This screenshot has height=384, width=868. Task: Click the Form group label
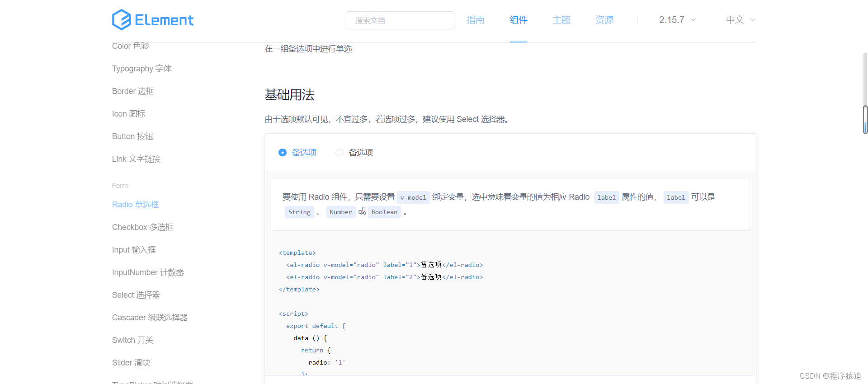click(x=120, y=186)
